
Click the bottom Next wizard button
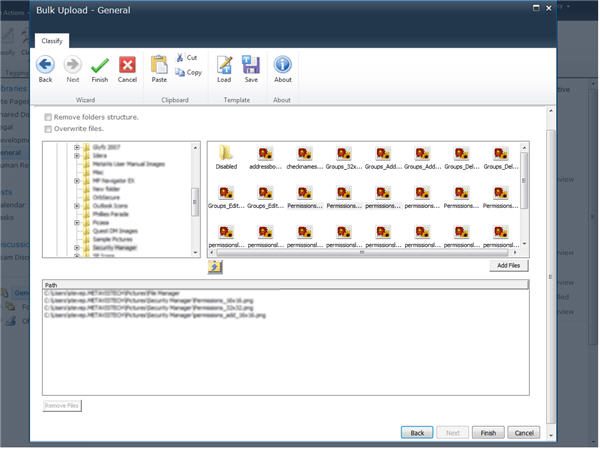click(453, 433)
